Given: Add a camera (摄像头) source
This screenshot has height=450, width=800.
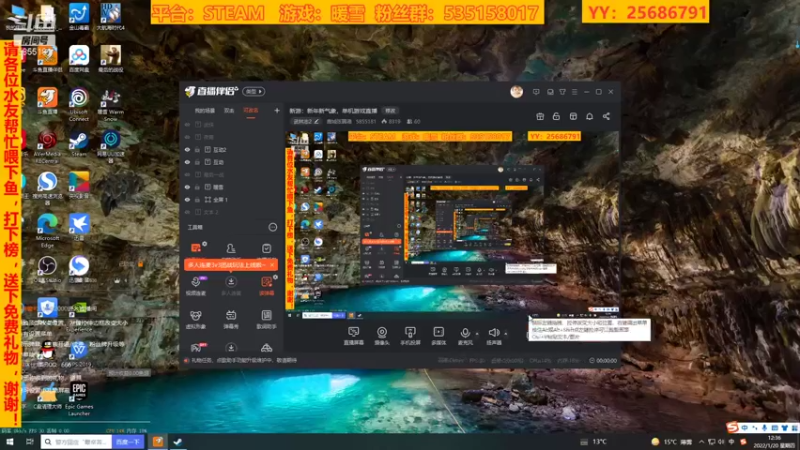Looking at the screenshot, I should pyautogui.click(x=382, y=336).
